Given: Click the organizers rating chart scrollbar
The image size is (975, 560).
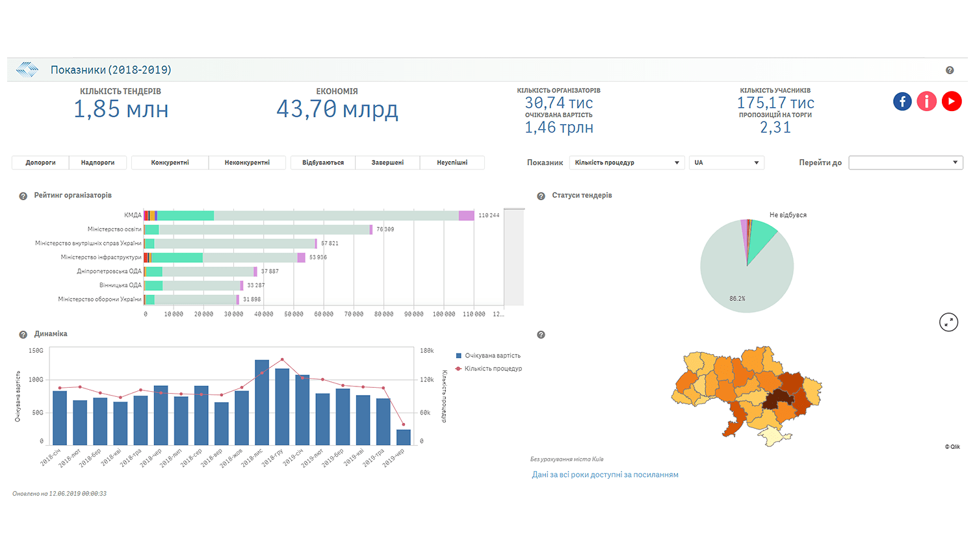Looking at the screenshot, I should point(513,257).
